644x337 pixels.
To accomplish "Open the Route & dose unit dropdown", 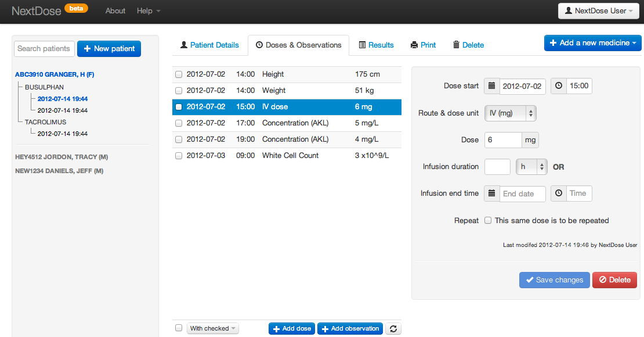I will (x=510, y=113).
